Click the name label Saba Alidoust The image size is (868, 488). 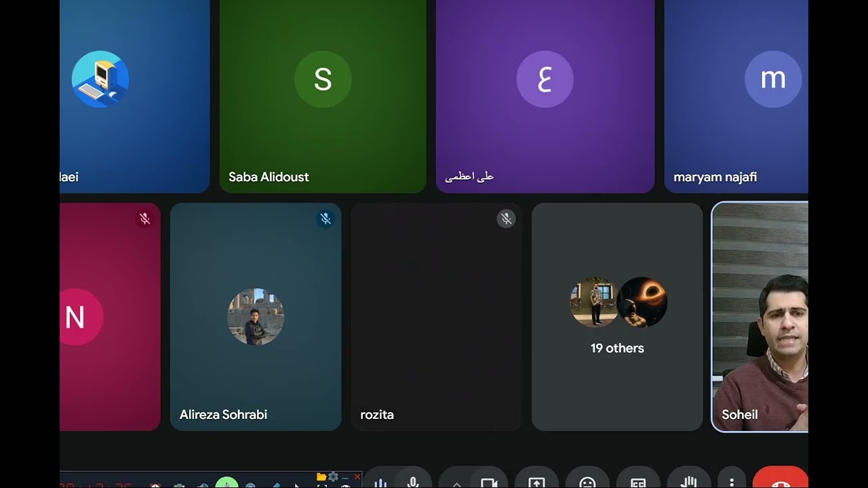click(x=269, y=177)
